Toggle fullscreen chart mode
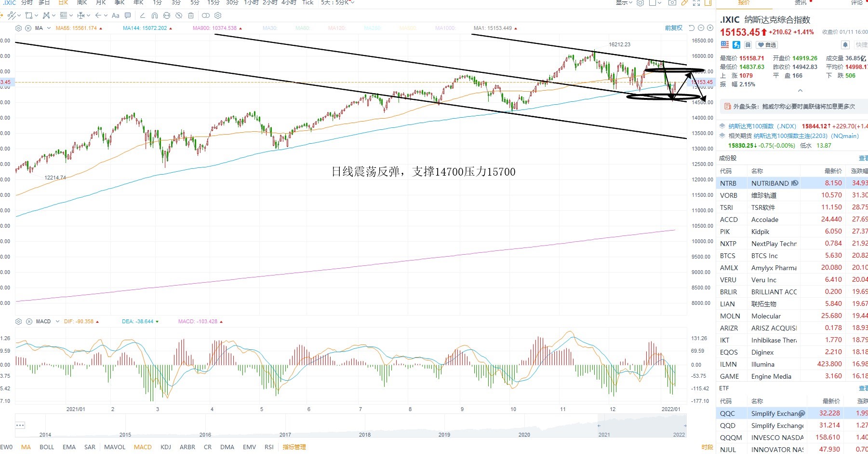Viewport: 868px width, 454px height. tap(696, 3)
